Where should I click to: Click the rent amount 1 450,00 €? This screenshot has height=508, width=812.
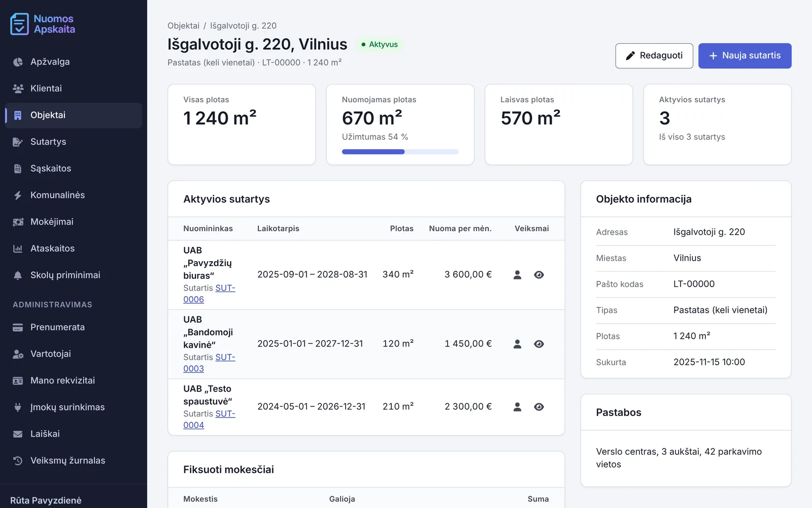468,344
